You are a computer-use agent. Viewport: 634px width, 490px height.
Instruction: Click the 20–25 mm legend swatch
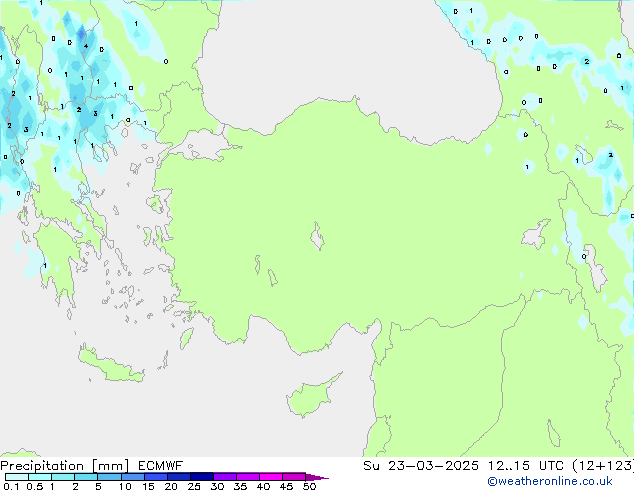click(x=179, y=477)
